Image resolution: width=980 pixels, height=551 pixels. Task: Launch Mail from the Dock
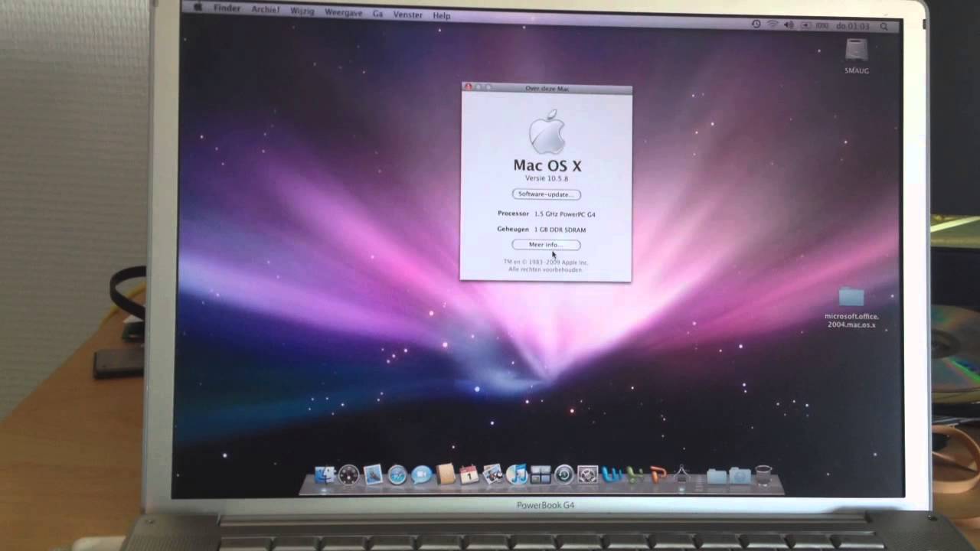(373, 475)
